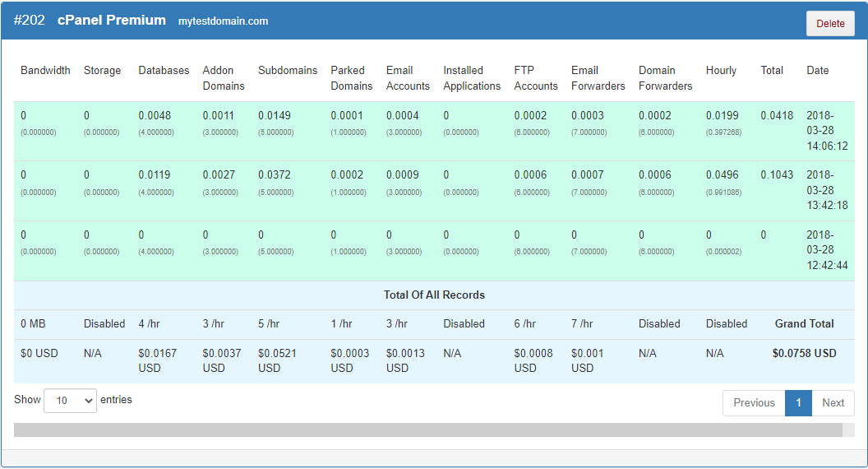Image resolution: width=868 pixels, height=469 pixels.
Task: Go to Previous page
Action: click(754, 403)
